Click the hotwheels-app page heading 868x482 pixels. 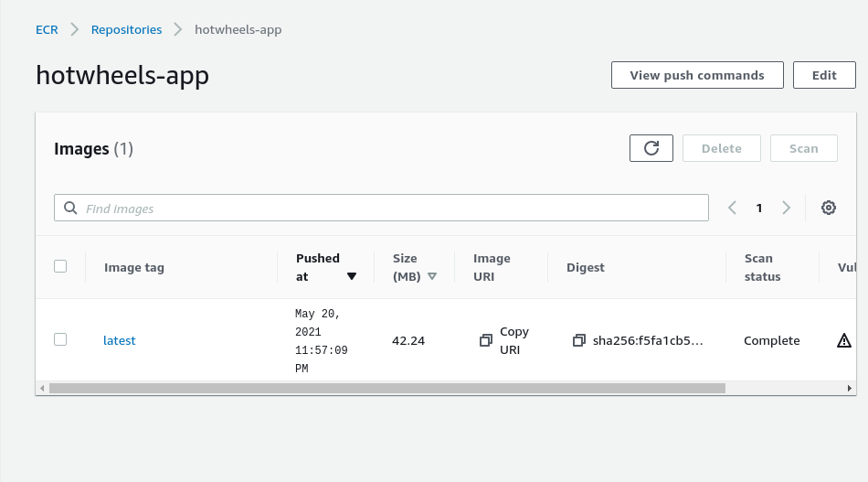[x=122, y=75]
